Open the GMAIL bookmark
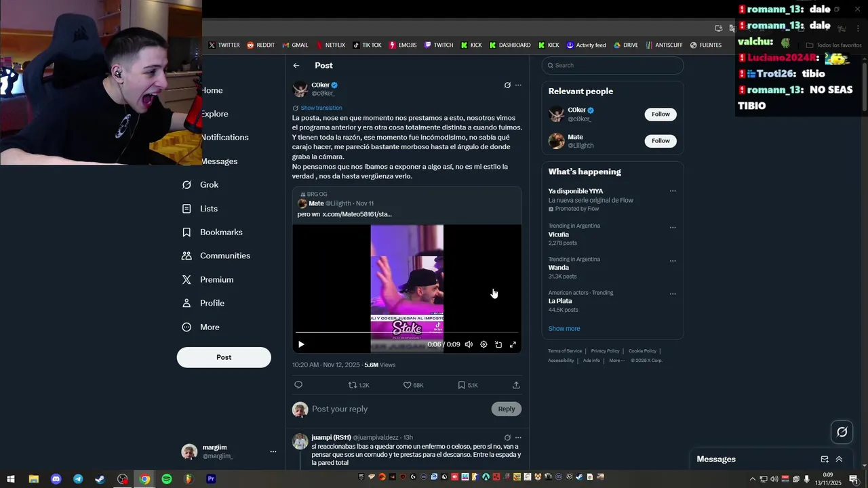This screenshot has width=868, height=488. [x=295, y=45]
